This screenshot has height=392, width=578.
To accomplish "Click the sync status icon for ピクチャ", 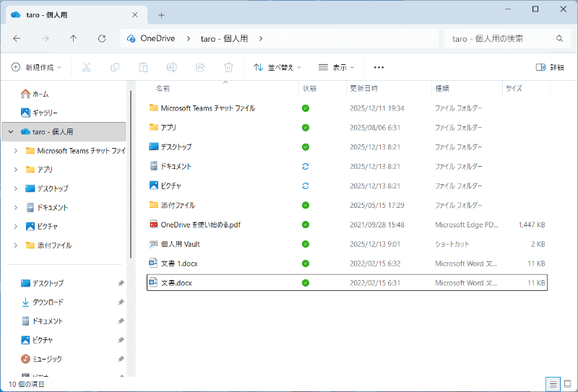I will tap(305, 186).
